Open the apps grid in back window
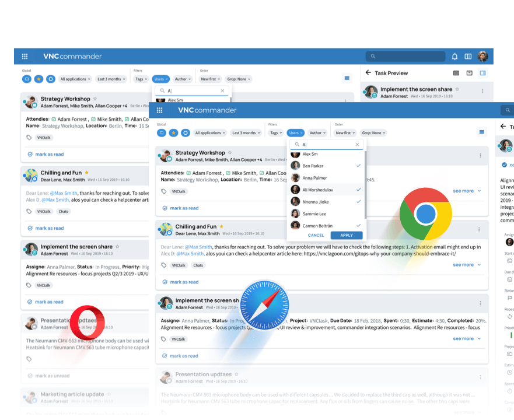514x420 pixels. tap(25, 57)
